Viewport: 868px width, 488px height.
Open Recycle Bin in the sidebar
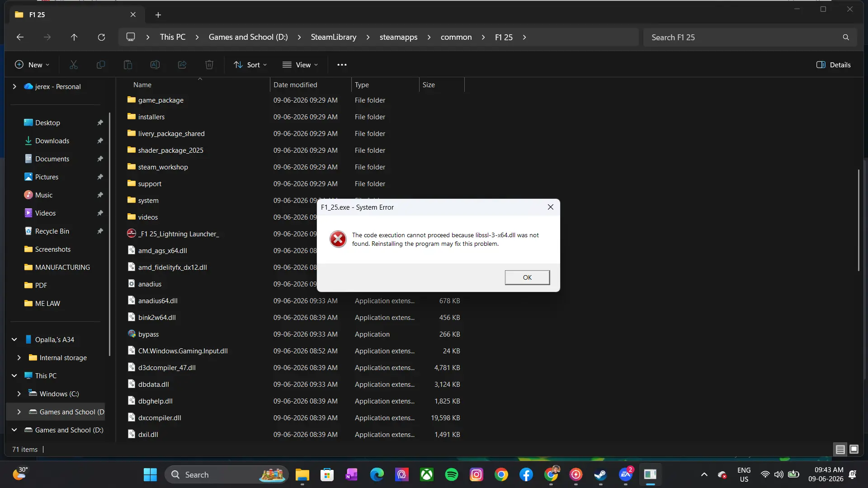[52, 231]
